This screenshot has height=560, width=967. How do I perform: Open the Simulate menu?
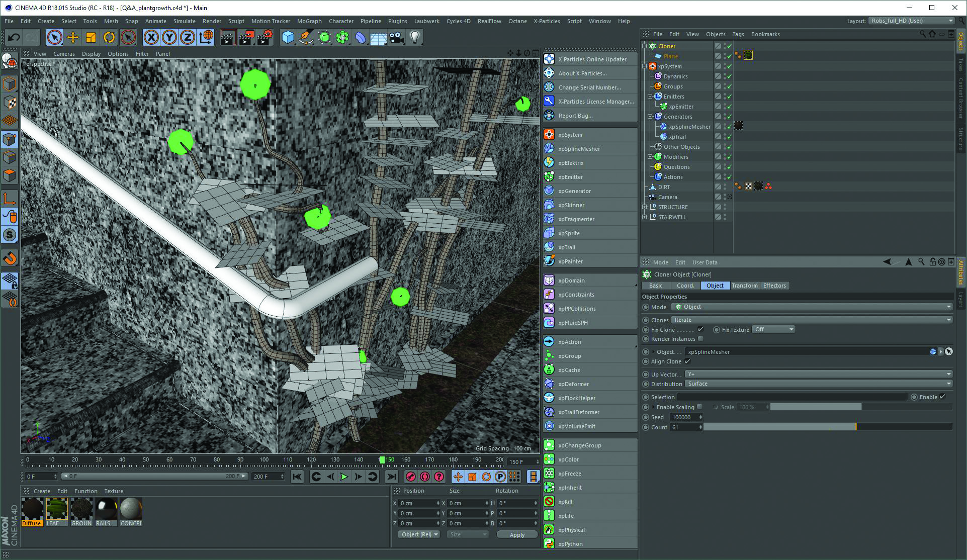pyautogui.click(x=184, y=21)
